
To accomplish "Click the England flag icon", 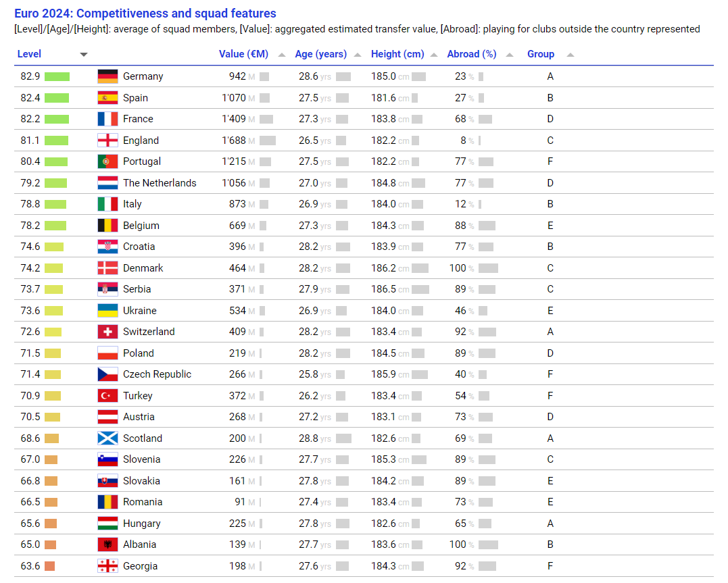I will (107, 141).
